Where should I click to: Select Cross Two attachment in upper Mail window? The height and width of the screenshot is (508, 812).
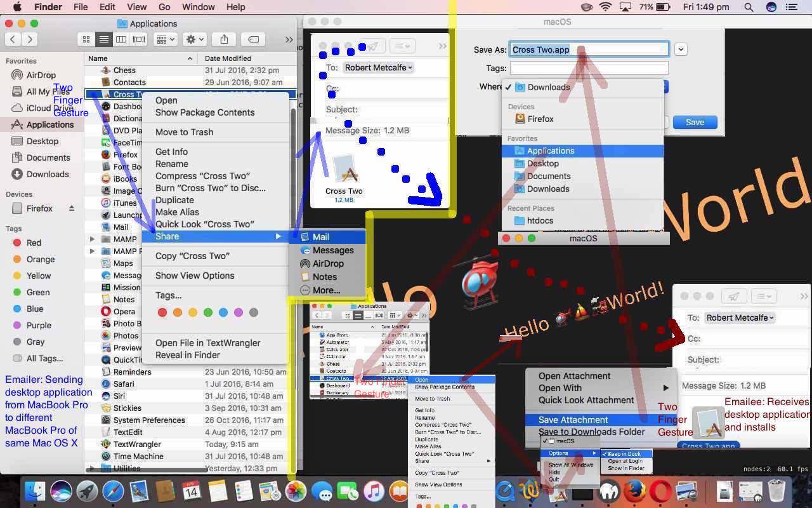344,178
